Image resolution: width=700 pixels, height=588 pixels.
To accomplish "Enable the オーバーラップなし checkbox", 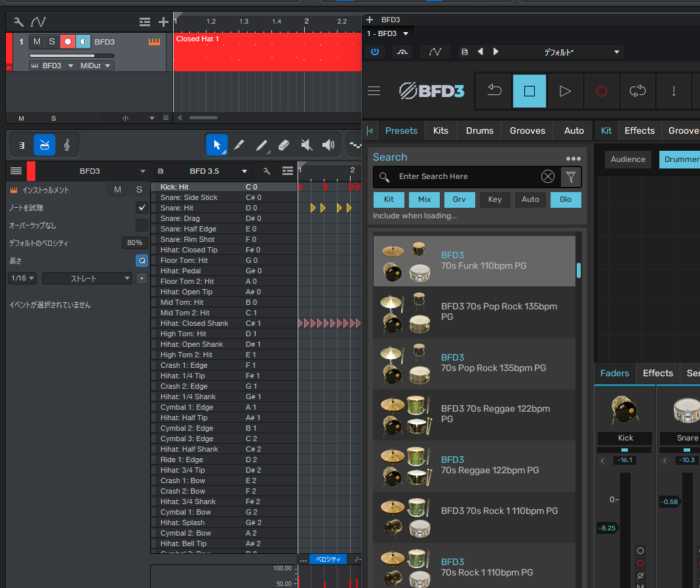I will coord(142,225).
